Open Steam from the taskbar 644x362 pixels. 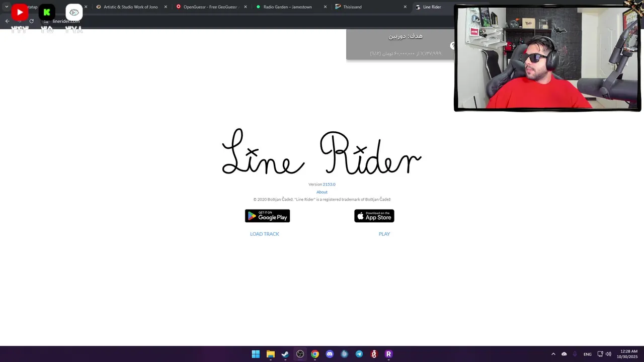pos(285,354)
